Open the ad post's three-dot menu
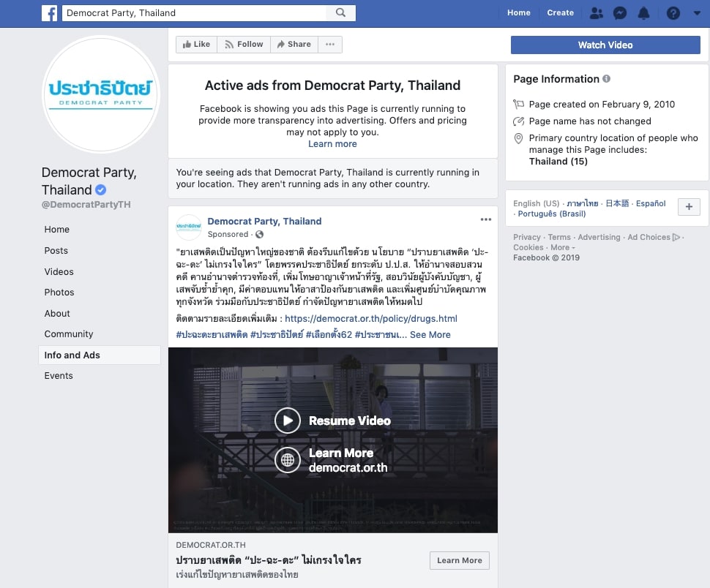 (486, 219)
